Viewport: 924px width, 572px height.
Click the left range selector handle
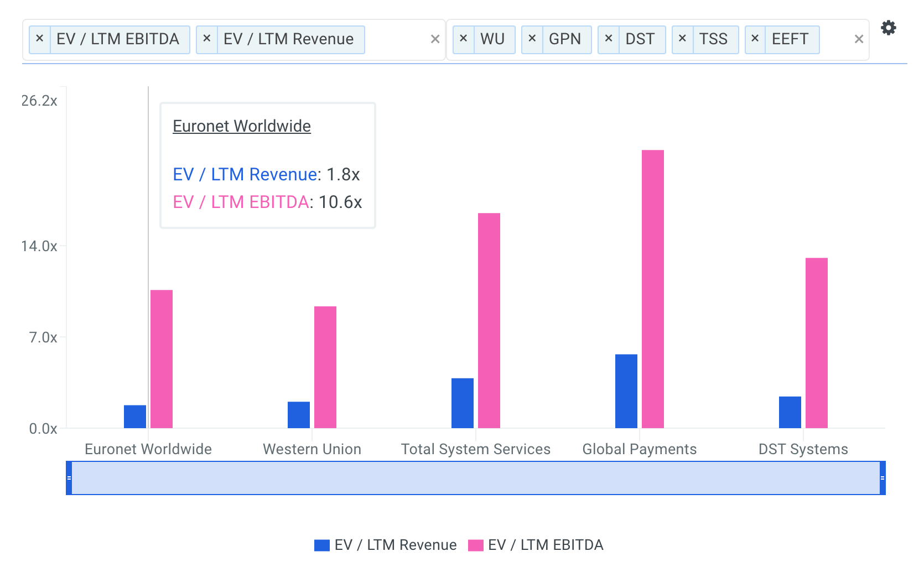point(69,478)
